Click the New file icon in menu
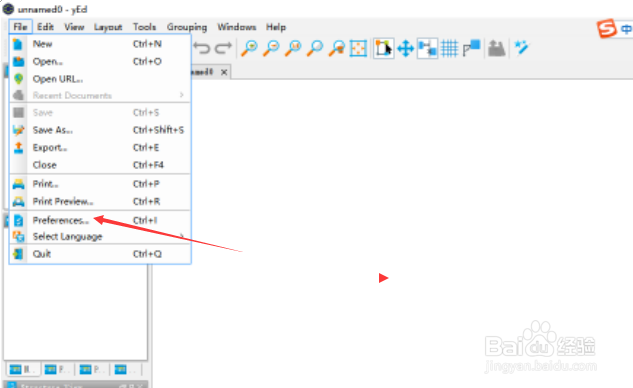 [18, 44]
